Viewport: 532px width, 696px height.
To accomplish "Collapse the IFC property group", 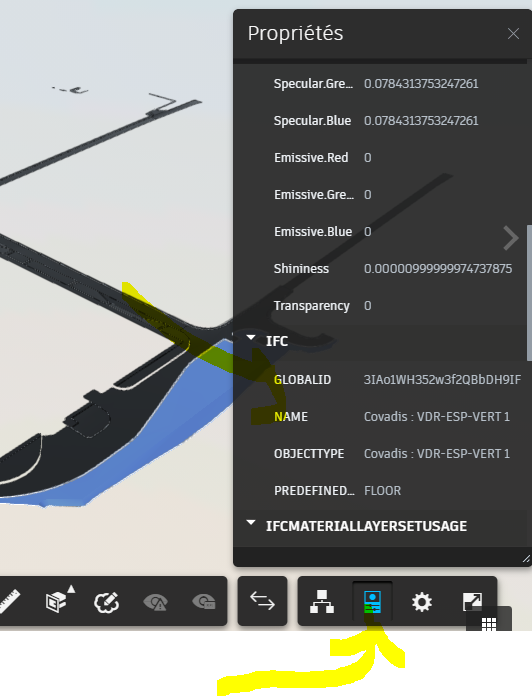I will tap(251, 338).
